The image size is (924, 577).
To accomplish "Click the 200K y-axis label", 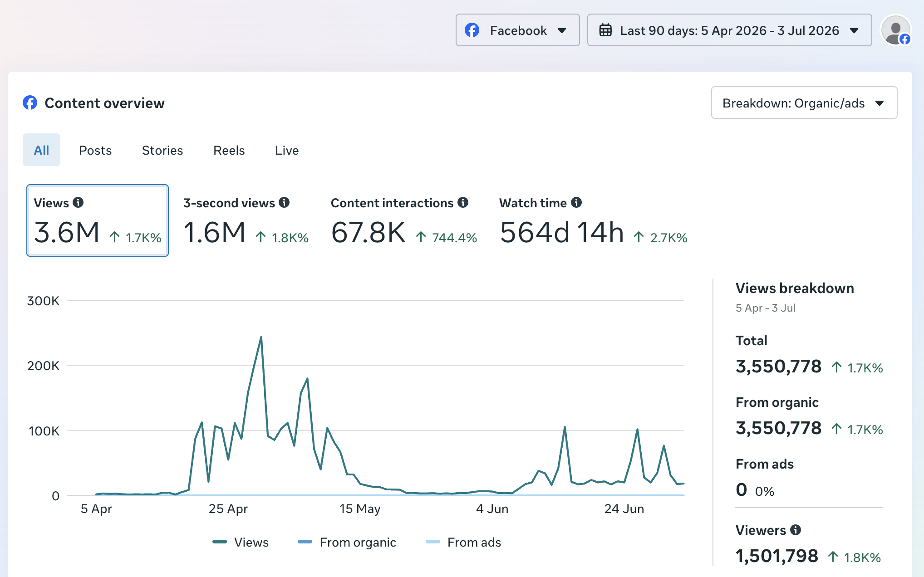I will 43,366.
